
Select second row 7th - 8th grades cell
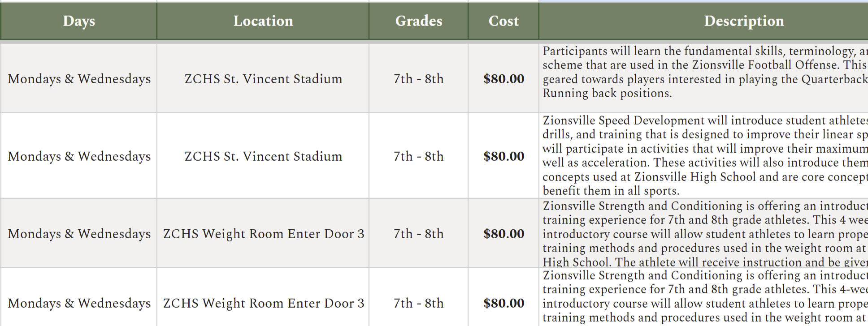pos(418,156)
